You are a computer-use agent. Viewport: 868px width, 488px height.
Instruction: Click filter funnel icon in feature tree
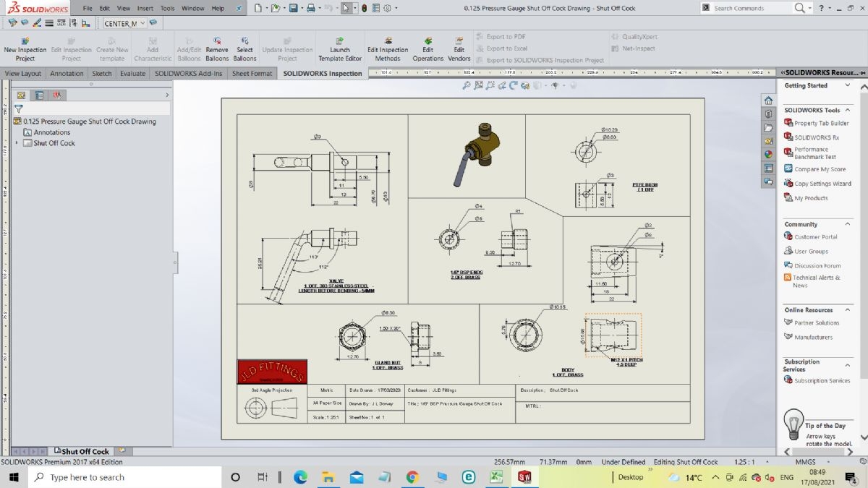19,108
